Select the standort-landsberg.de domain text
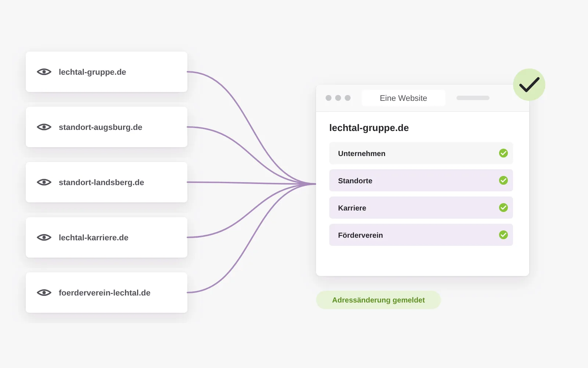Image resolution: width=588 pixels, height=368 pixels. [x=101, y=182]
